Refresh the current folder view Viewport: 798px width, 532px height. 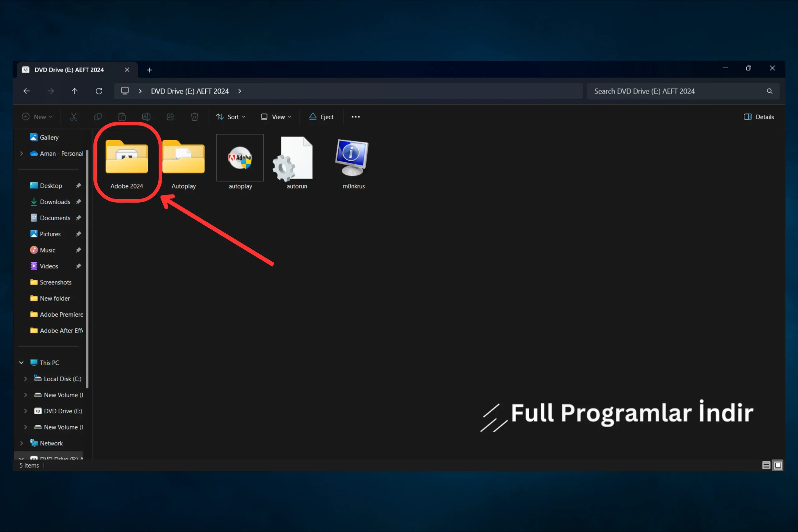coord(99,91)
